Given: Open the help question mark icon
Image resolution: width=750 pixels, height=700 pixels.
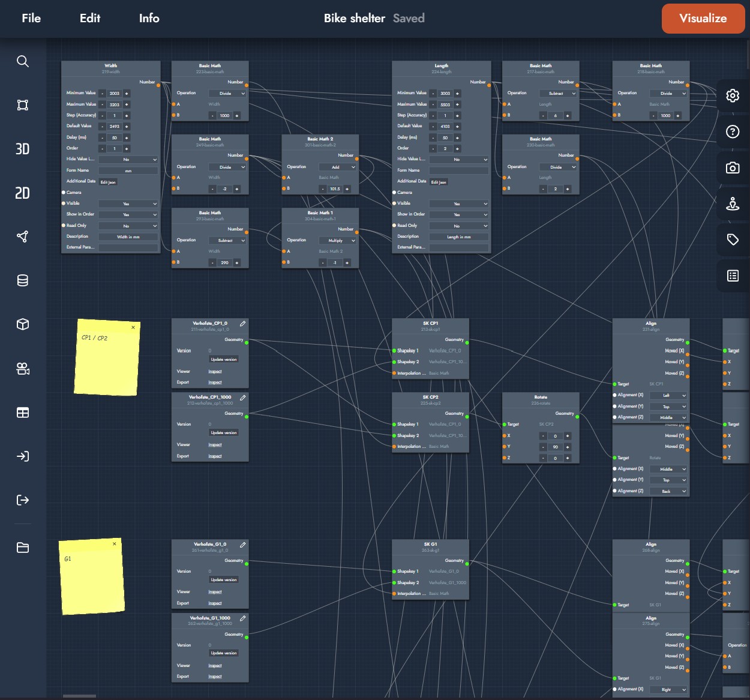Looking at the screenshot, I should click(733, 132).
